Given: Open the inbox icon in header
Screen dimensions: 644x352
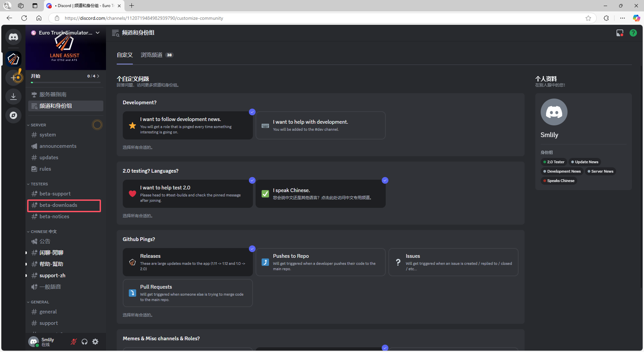Looking at the screenshot, I should [620, 33].
